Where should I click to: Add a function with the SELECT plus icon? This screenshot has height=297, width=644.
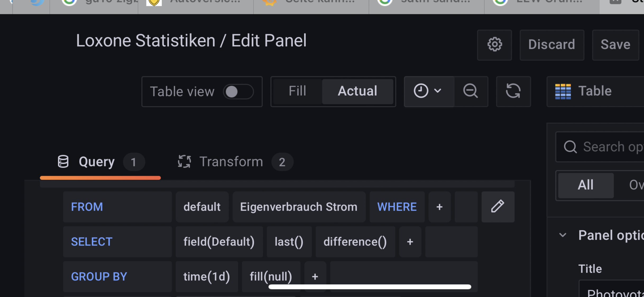click(x=410, y=242)
